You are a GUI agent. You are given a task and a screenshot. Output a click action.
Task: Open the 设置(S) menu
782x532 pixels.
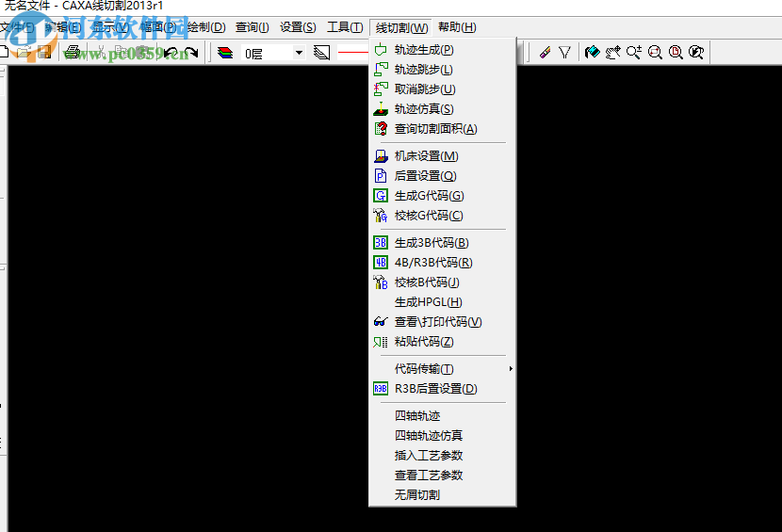pos(298,27)
